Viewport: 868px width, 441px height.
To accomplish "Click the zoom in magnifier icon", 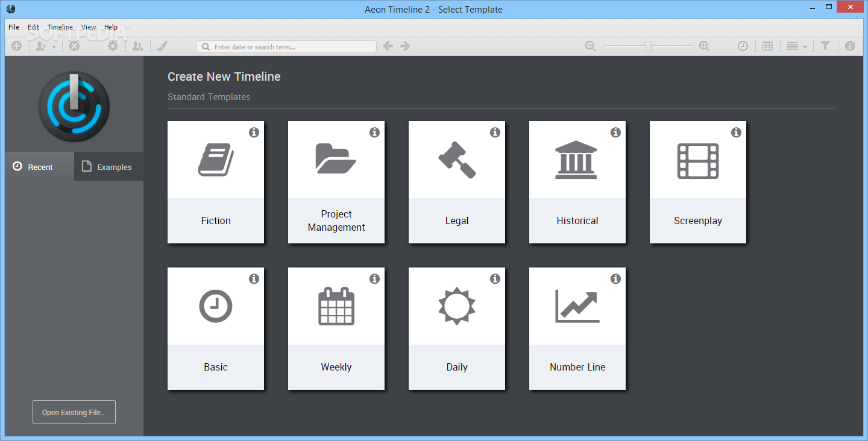I will [x=704, y=46].
